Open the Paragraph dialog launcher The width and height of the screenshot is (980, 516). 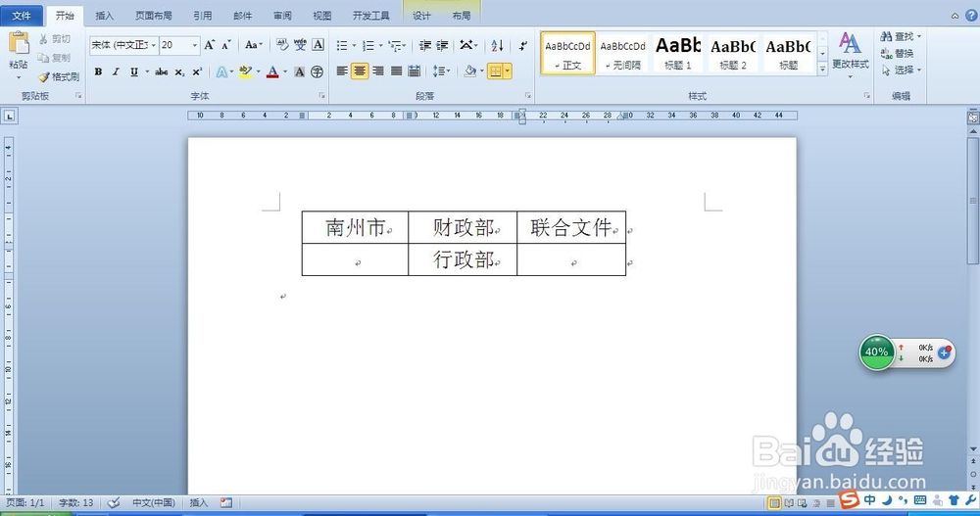pos(527,96)
